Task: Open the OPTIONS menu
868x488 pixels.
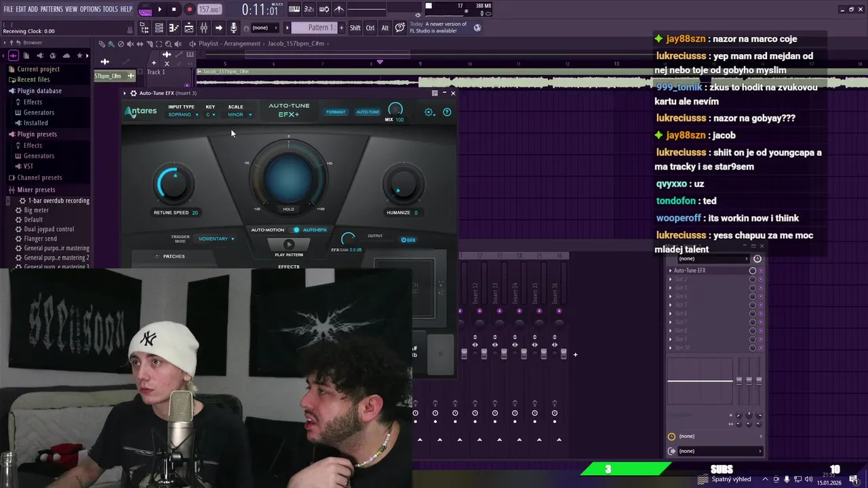Action: pyautogui.click(x=90, y=9)
